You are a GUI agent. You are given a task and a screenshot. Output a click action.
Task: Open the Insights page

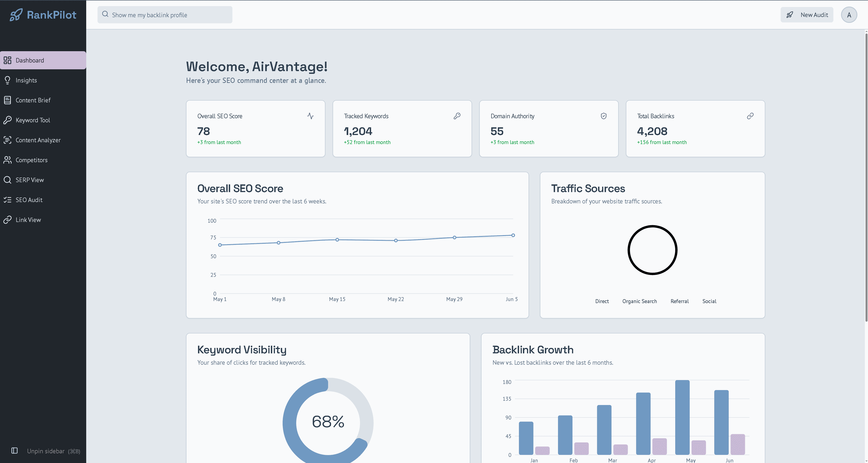coord(43,80)
